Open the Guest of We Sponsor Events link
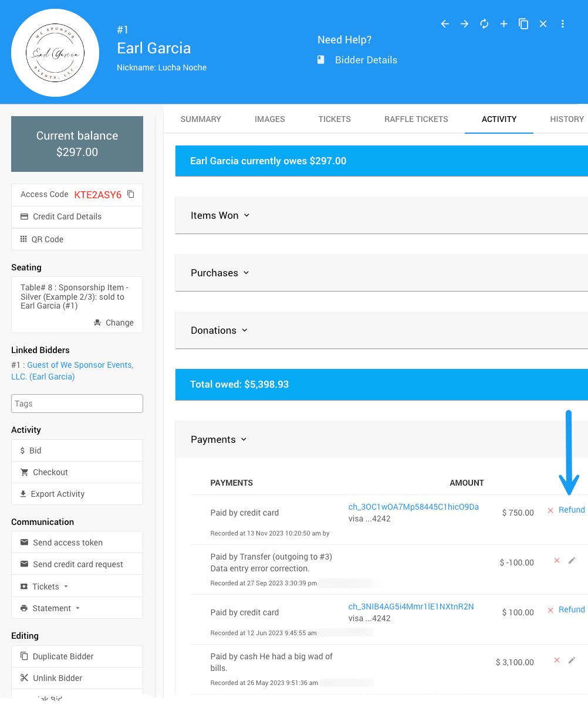This screenshot has width=588, height=715. coord(80,365)
